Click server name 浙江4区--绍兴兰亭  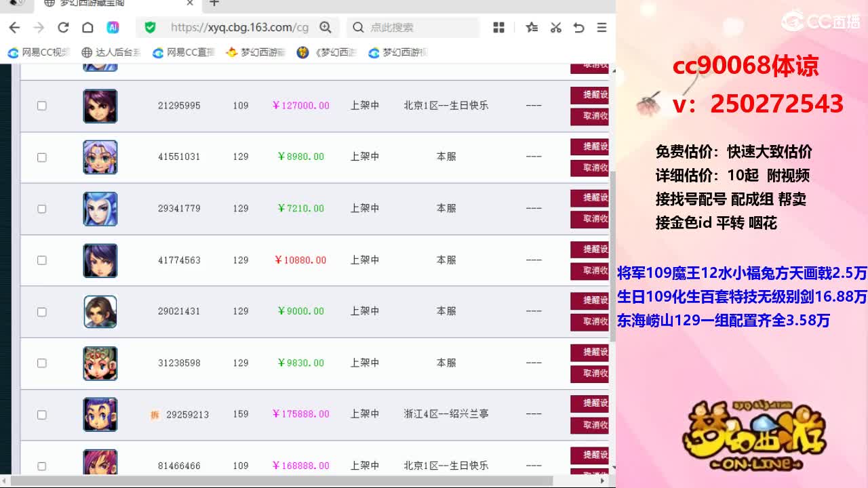(x=446, y=414)
